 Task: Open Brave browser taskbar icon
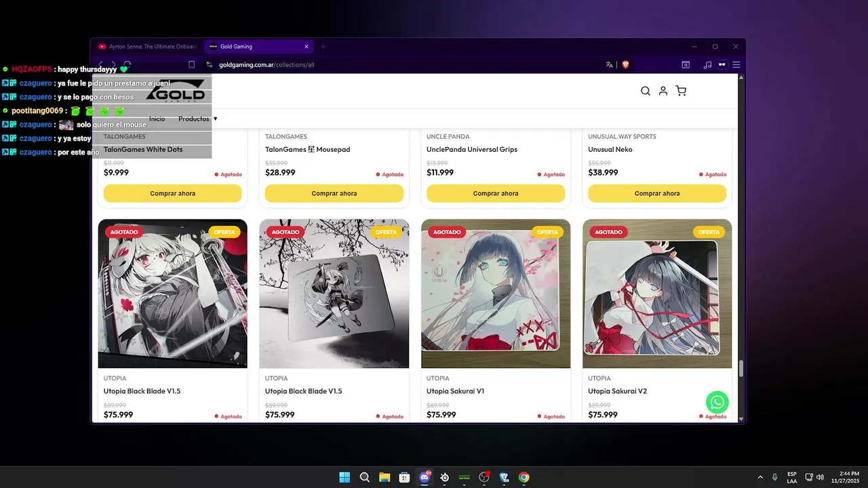[504, 477]
